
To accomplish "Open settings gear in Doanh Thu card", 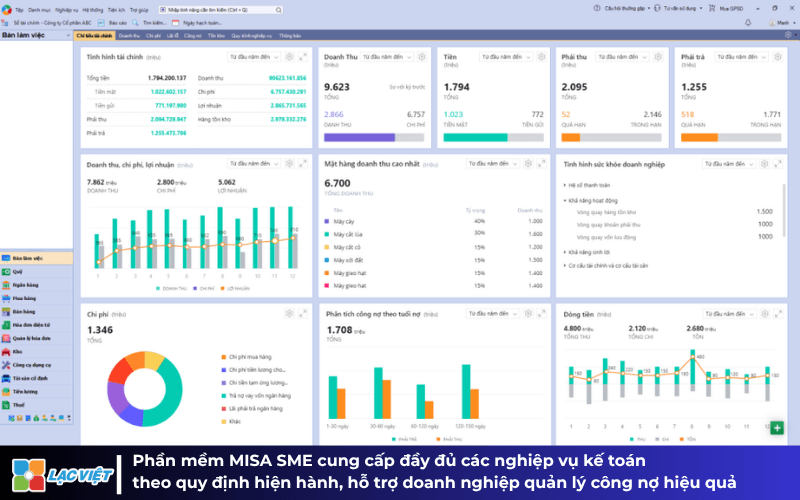I will 422,57.
